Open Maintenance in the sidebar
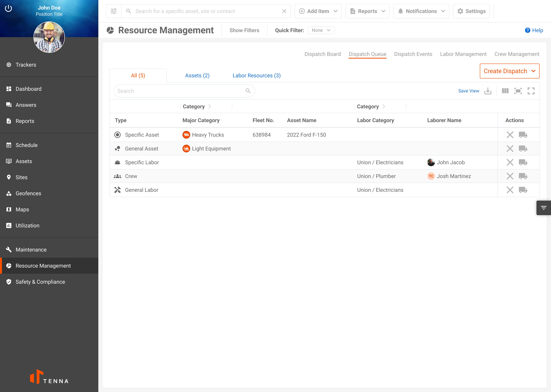Screen dimensions: 551x392 tap(49, 250)
